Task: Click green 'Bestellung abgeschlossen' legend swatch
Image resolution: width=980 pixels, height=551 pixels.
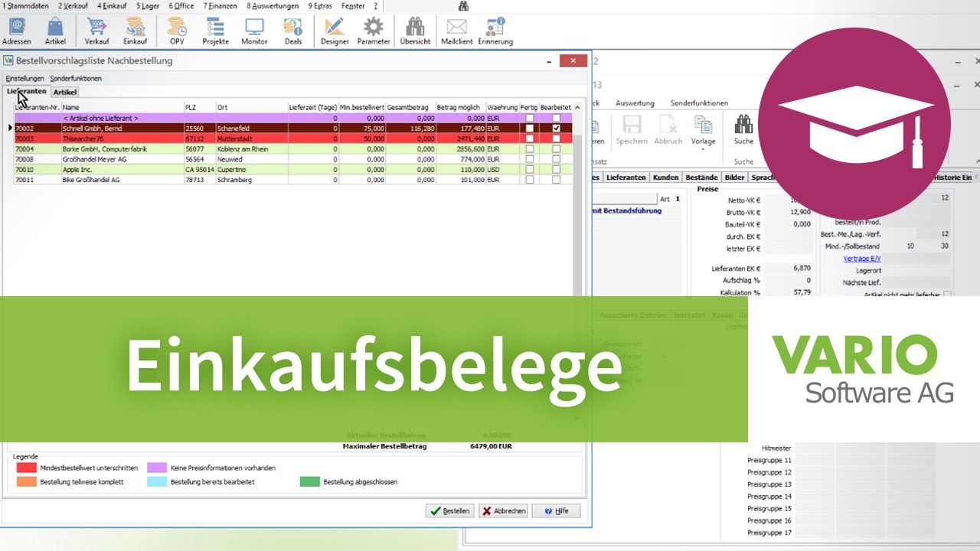Action: click(x=309, y=482)
